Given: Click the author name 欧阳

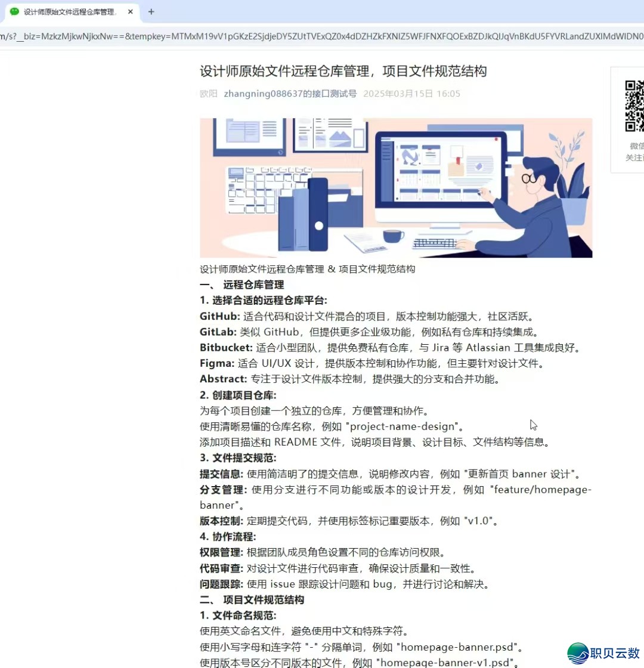Looking at the screenshot, I should pyautogui.click(x=208, y=94).
